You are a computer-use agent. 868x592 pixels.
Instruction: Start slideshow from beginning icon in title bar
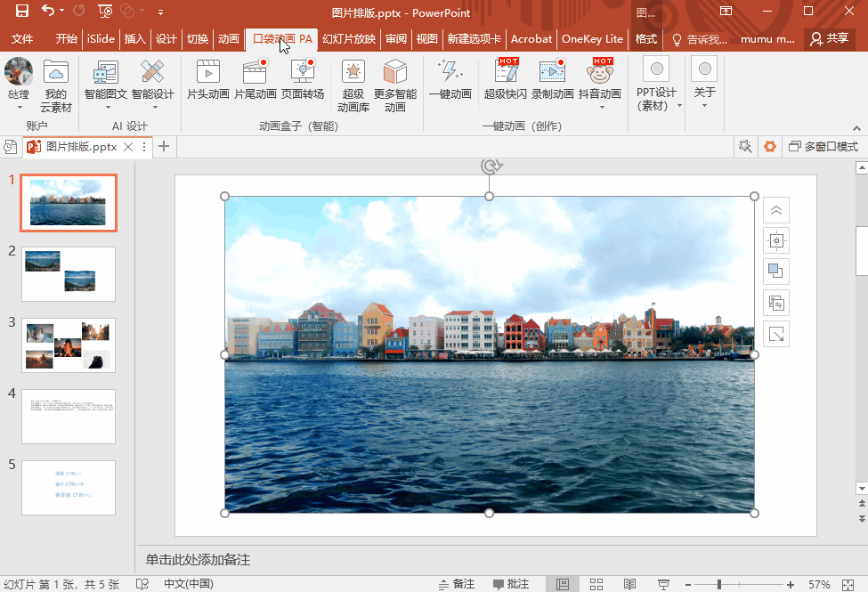point(105,11)
